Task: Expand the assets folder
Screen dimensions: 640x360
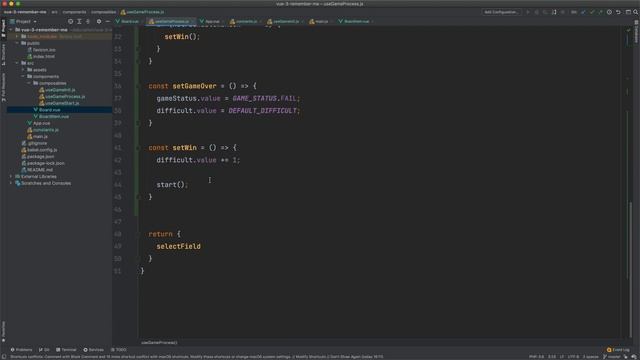Action: (x=23, y=70)
